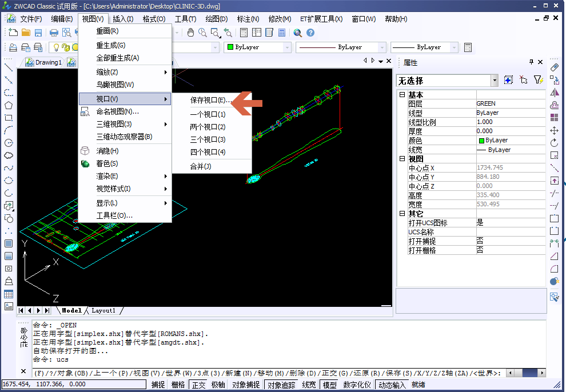Switch to the Layout1 tab
This screenshot has height=392, width=566.
[103, 310]
